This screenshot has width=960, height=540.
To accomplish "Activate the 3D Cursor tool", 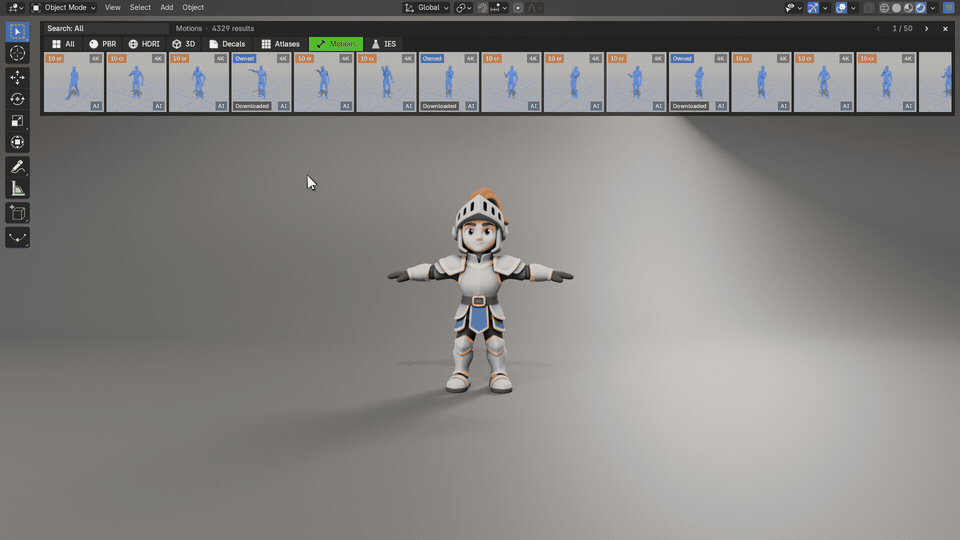I will point(17,53).
